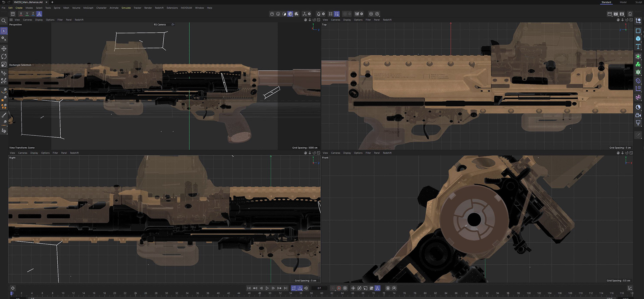The height and width of the screenshot is (299, 644).
Task: Open the search magnifier icon
Action: (4, 21)
